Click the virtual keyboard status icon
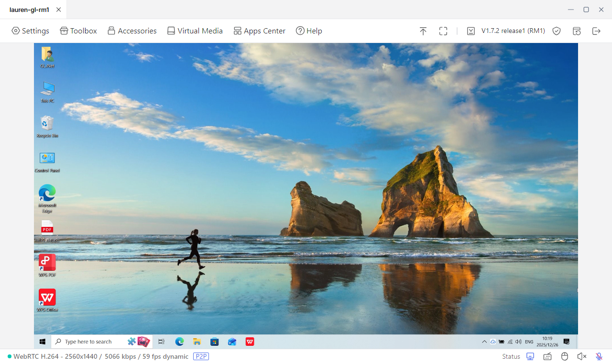Screen dimensions: 612x364 tap(547, 356)
